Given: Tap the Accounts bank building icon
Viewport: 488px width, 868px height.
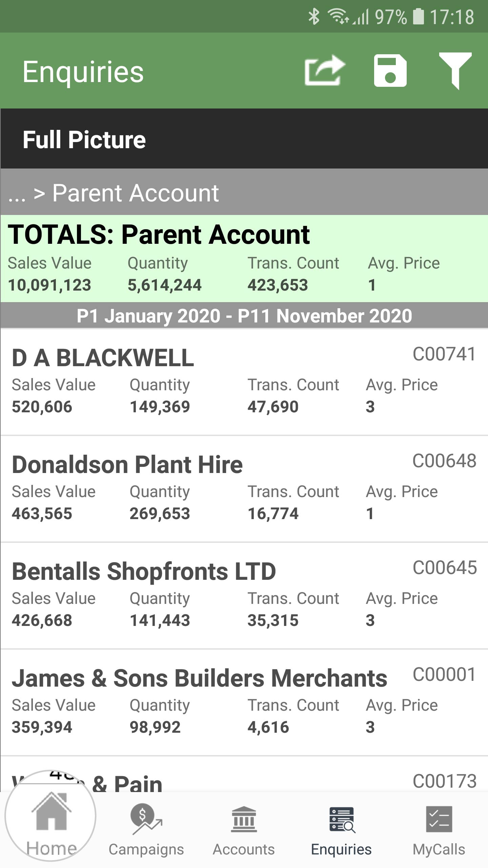Looking at the screenshot, I should click(x=244, y=819).
